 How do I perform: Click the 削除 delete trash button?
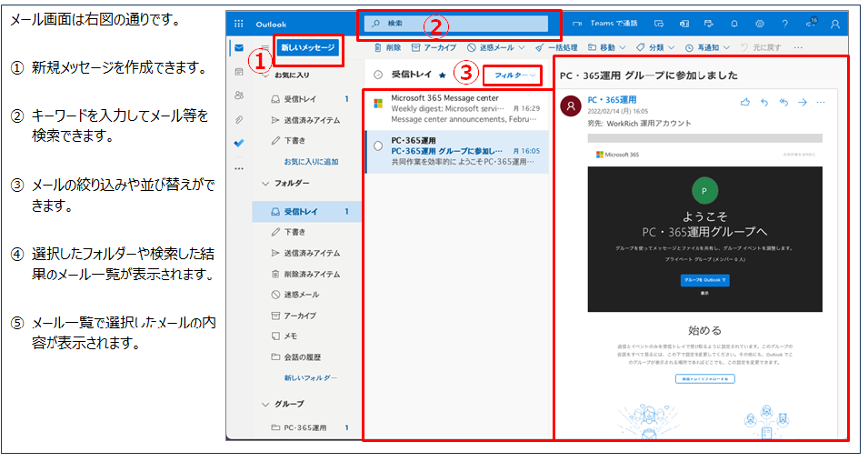click(387, 47)
